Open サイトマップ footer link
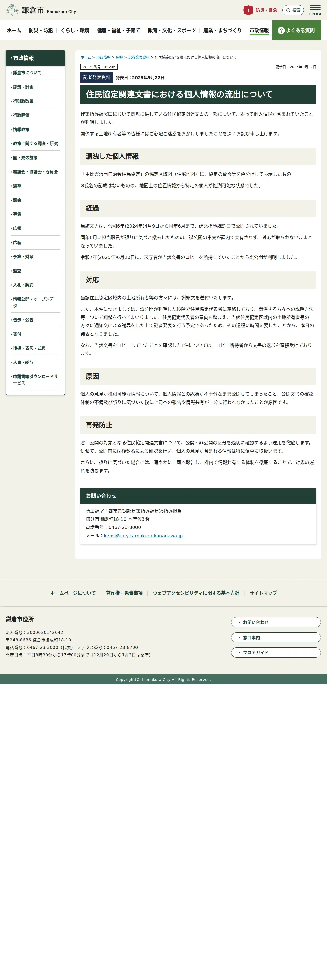The image size is (327, 980). [x=263, y=593]
